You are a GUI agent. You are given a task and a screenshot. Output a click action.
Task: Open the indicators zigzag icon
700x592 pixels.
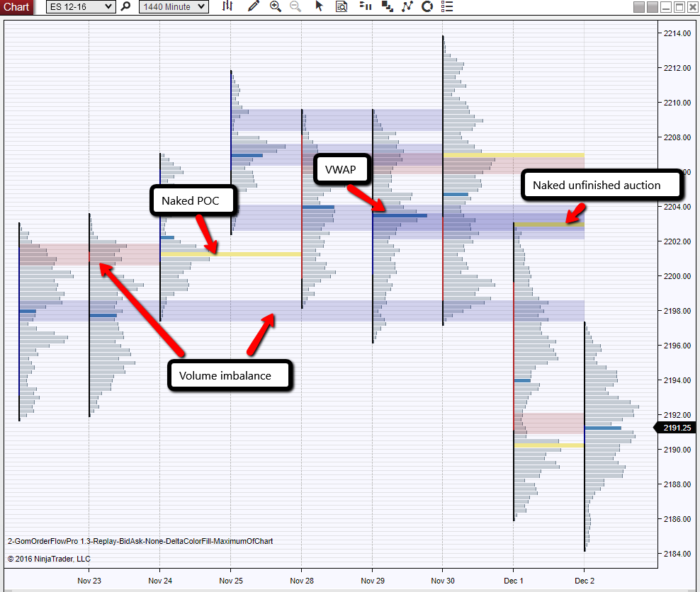pyautogui.click(x=407, y=6)
